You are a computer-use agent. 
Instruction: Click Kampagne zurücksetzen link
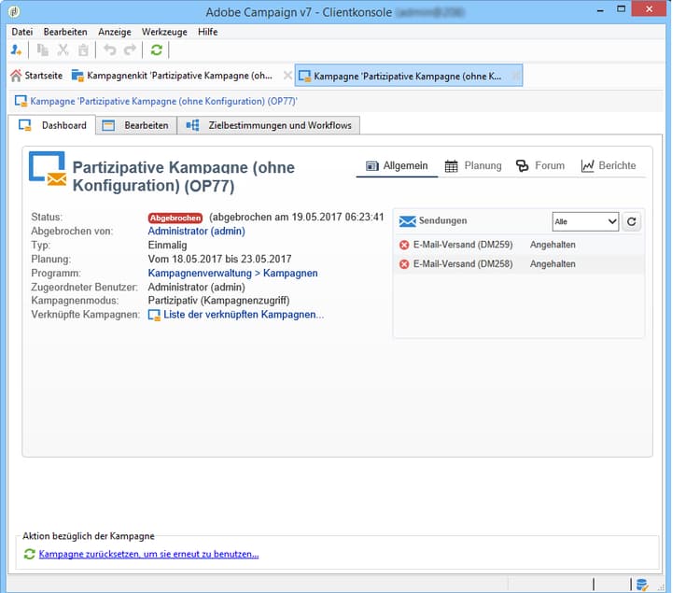(x=148, y=554)
